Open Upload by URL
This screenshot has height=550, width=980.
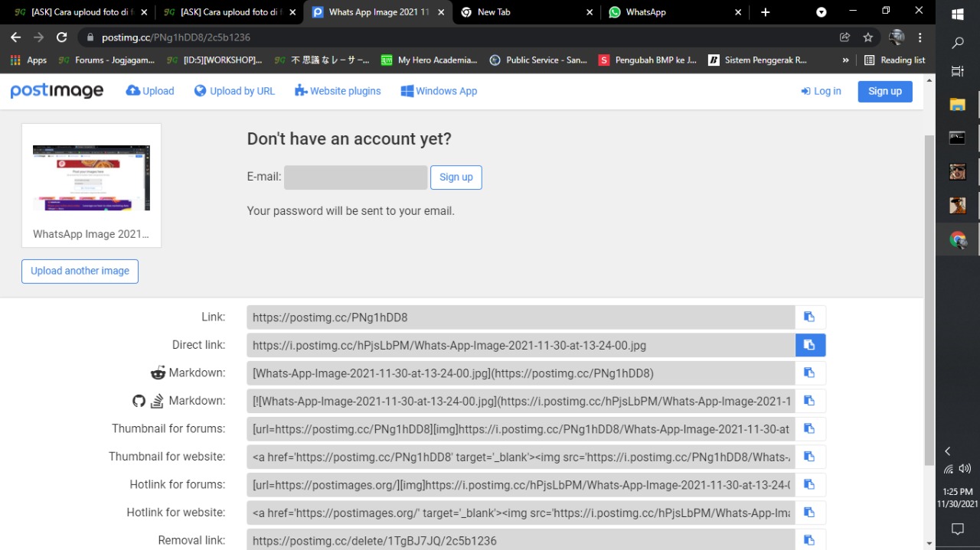coord(234,91)
